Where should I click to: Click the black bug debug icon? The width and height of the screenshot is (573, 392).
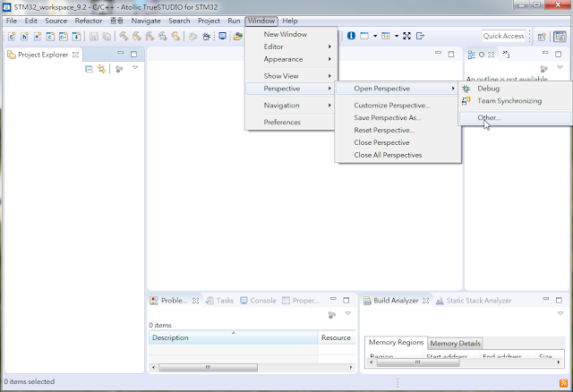coord(207,36)
